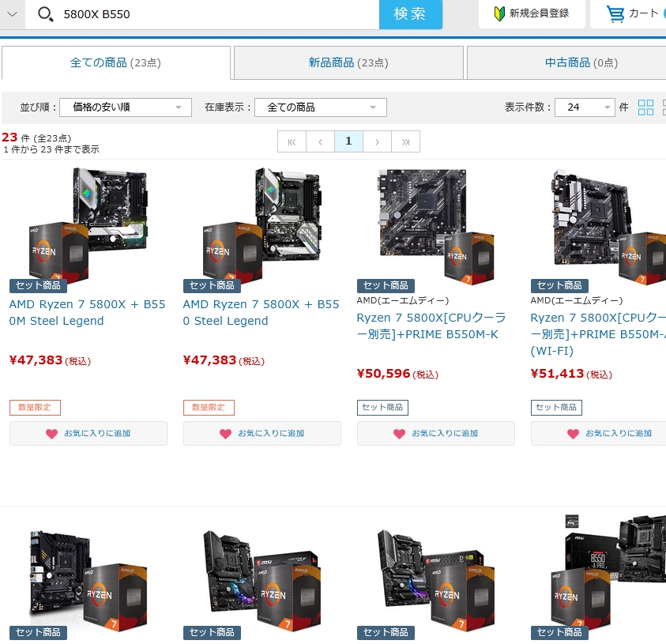The height and width of the screenshot is (644, 666).
Task: Open 新規会員登録 member registration
Action: coord(532,13)
